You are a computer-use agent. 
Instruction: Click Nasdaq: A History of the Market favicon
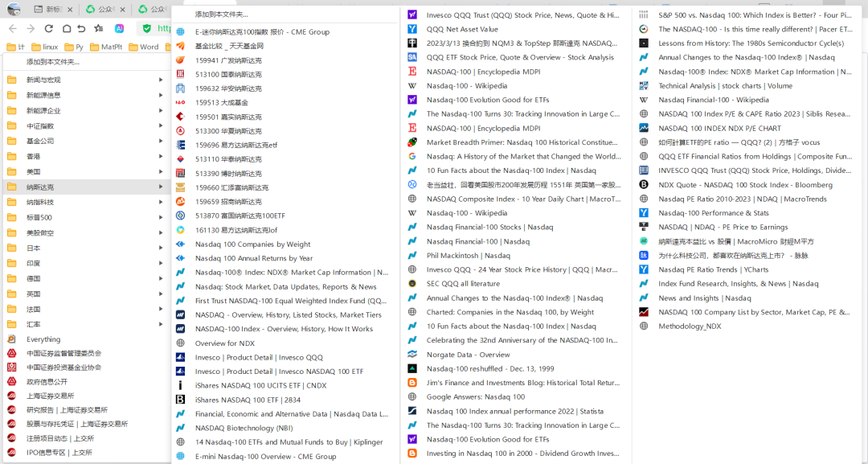(x=412, y=156)
